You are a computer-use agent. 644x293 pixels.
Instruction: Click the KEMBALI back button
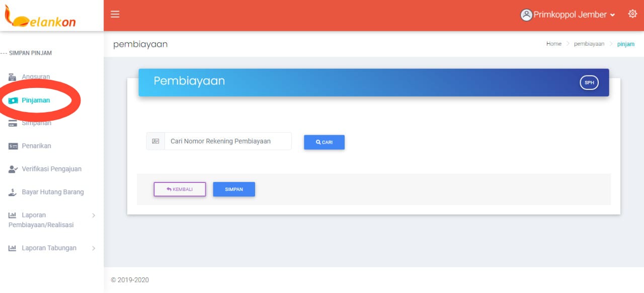[180, 189]
